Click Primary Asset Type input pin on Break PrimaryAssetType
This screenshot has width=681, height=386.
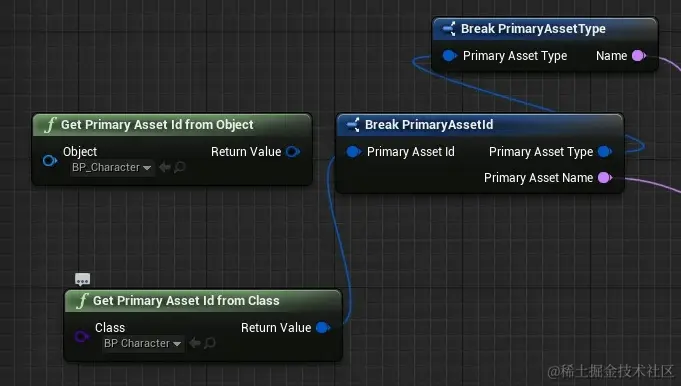click(x=450, y=56)
